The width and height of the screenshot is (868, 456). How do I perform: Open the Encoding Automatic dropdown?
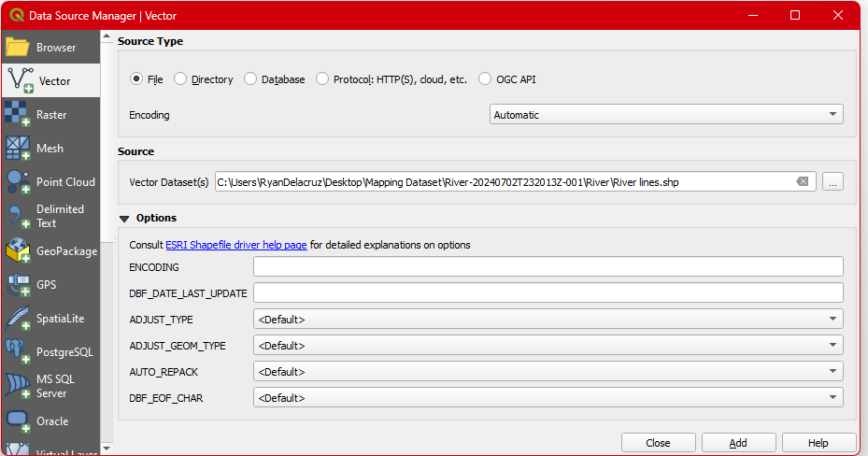(666, 115)
